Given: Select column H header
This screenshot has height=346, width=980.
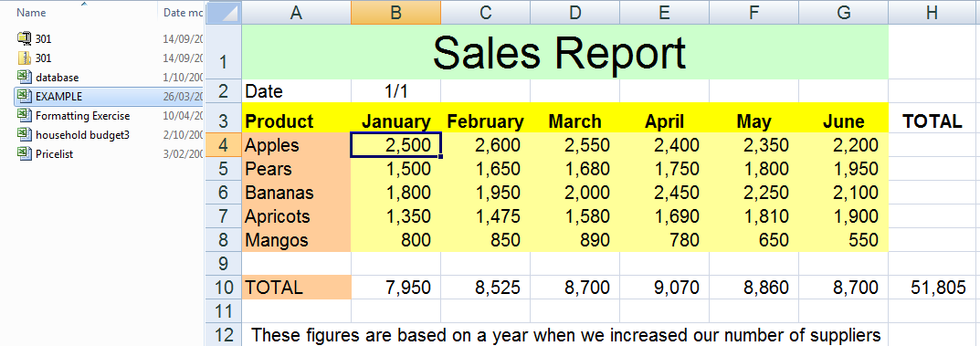Looking at the screenshot, I should [x=933, y=12].
